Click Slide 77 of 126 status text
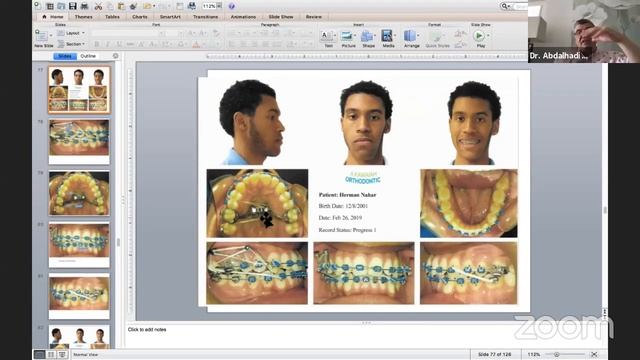The image size is (640, 360). [494, 354]
